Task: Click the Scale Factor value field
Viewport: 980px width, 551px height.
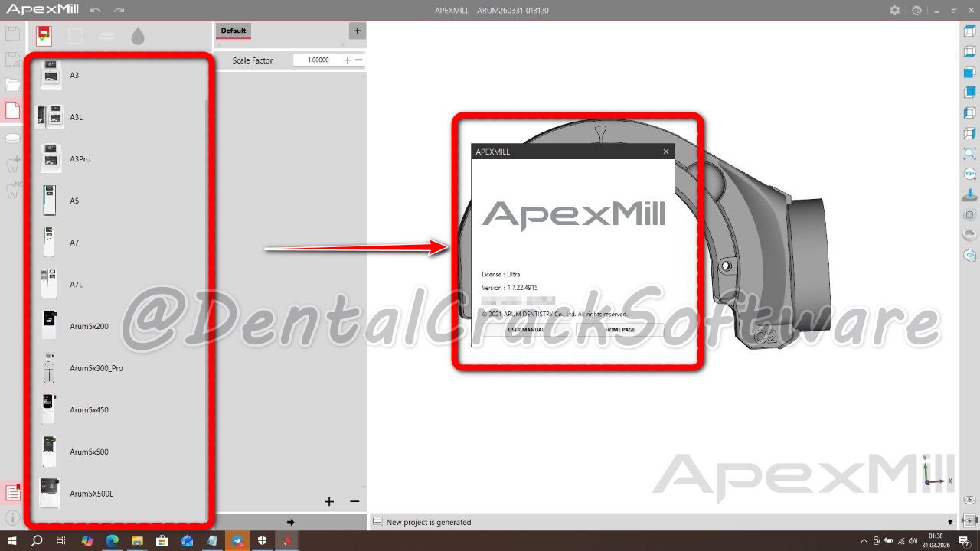Action: (317, 60)
